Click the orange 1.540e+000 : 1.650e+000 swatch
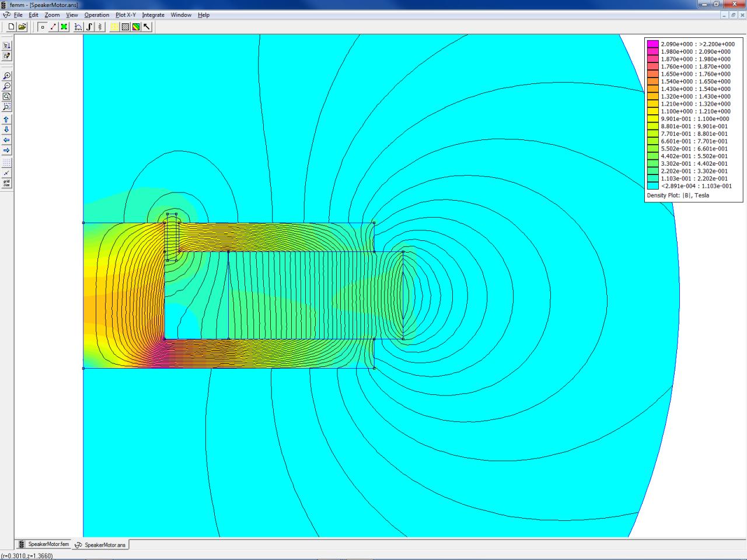747x560 pixels. pyautogui.click(x=652, y=82)
